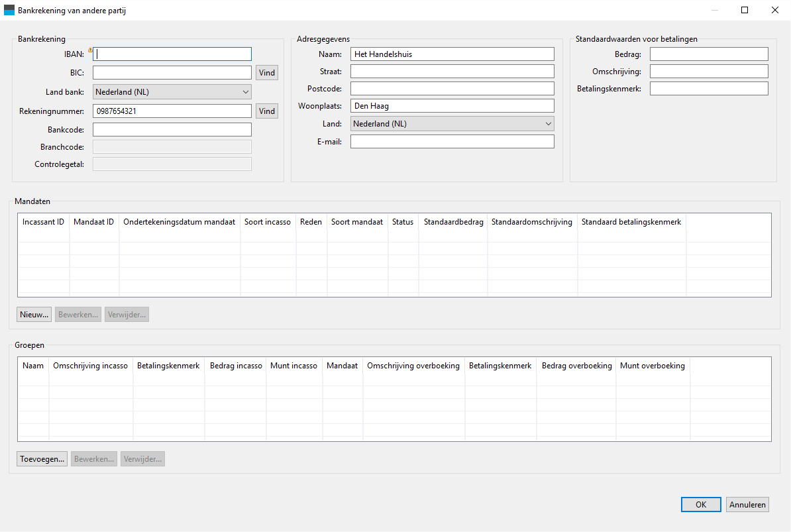Image resolution: width=791 pixels, height=532 pixels.
Task: Click the Bedrag incasso column header
Action: pos(236,366)
